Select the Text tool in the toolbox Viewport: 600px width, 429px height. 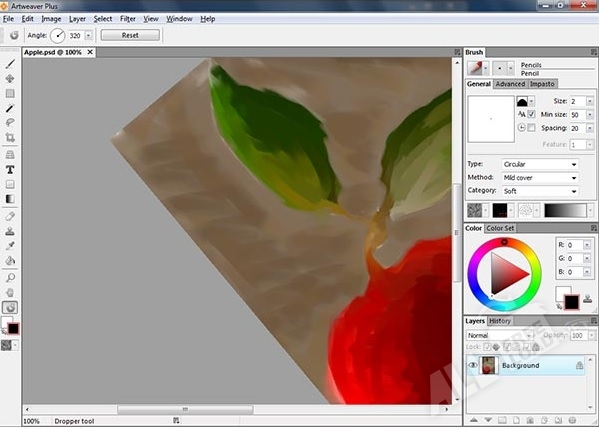pos(10,170)
